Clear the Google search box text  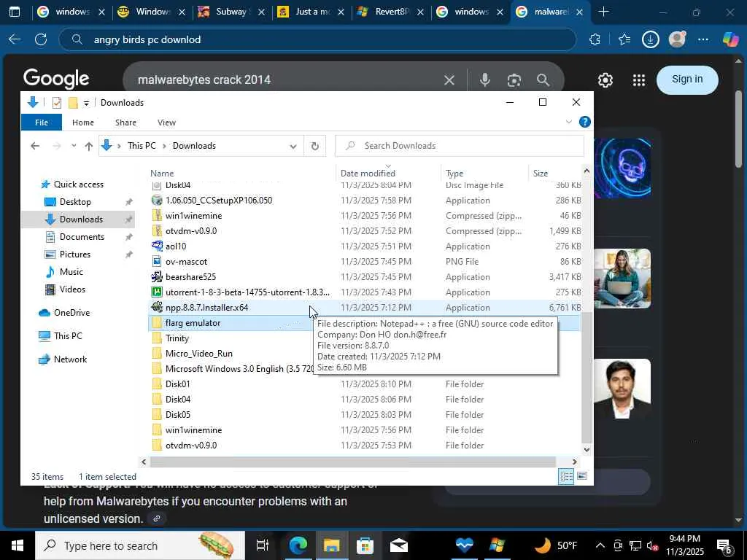pos(449,80)
